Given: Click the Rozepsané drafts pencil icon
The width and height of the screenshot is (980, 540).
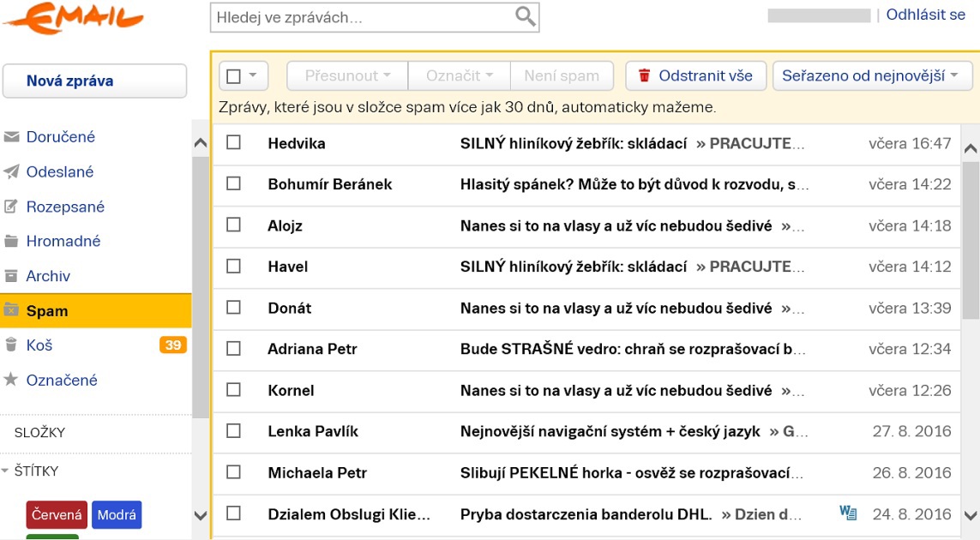Looking at the screenshot, I should (x=11, y=207).
